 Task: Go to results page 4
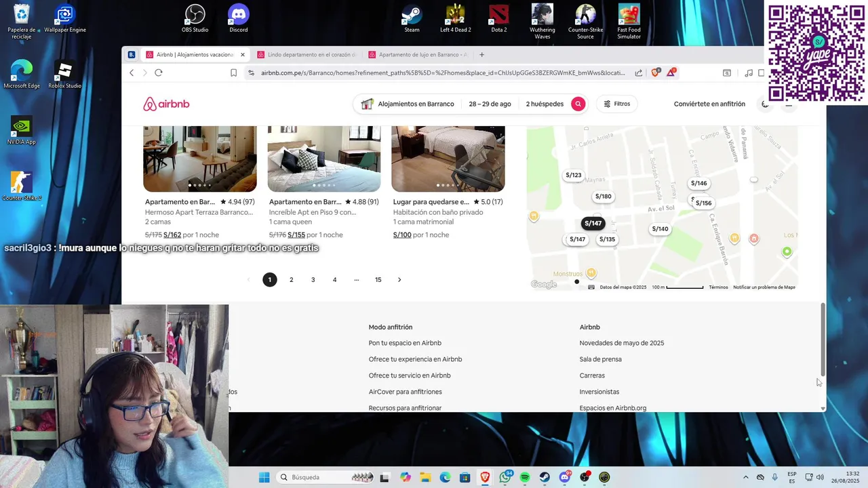334,279
